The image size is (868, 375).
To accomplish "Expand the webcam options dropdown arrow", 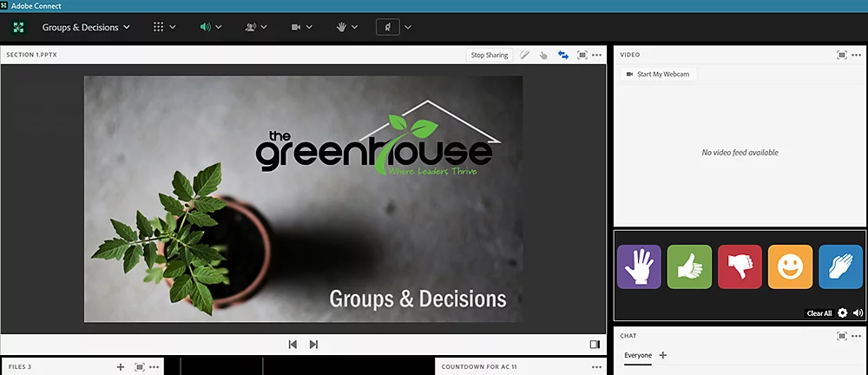I will (x=310, y=27).
